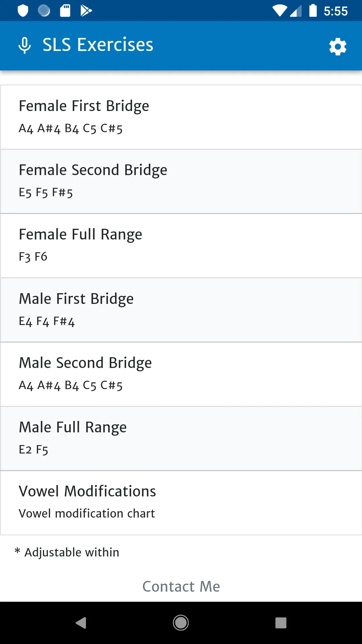Go home via the circle navigation button
362x644 pixels.
tap(181, 623)
